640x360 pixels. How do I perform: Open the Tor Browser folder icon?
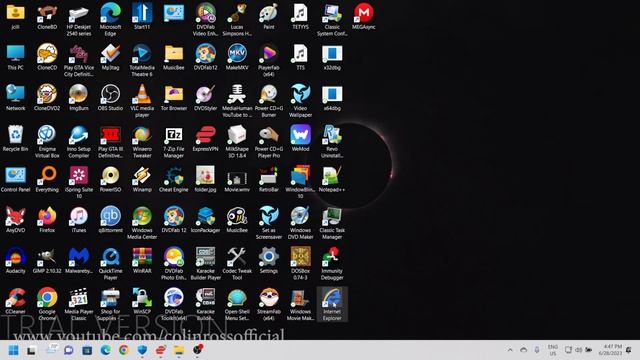(174, 98)
